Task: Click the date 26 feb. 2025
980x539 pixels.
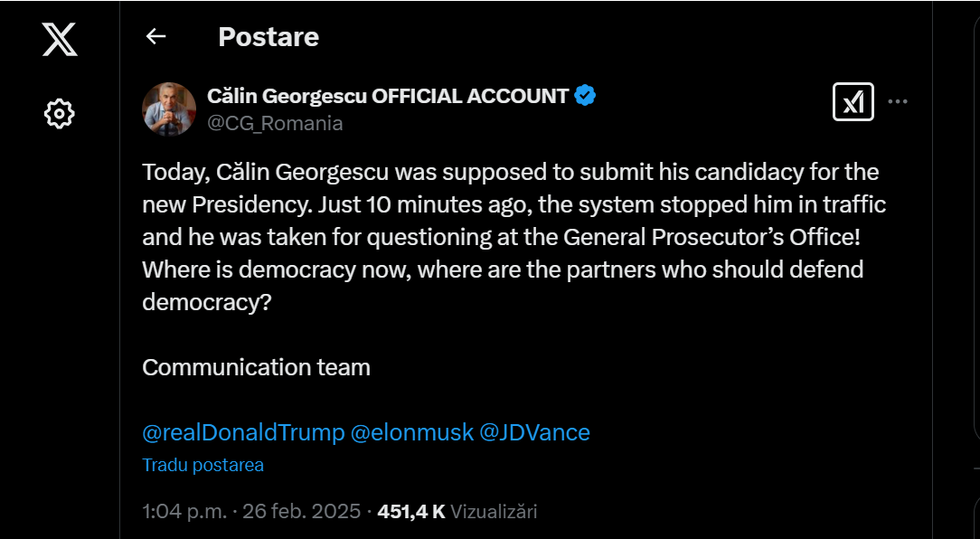Action: pyautogui.click(x=299, y=510)
